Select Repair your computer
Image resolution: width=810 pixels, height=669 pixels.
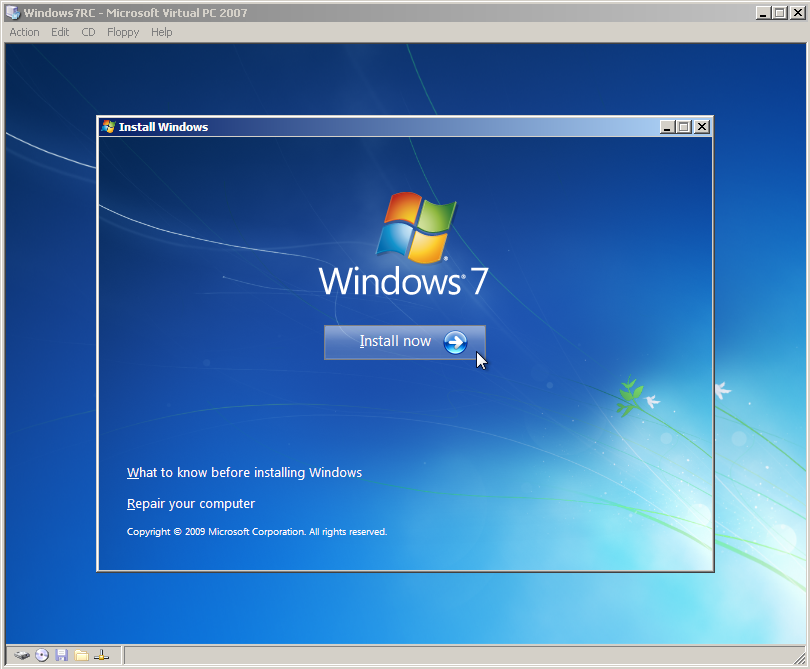pyautogui.click(x=190, y=503)
